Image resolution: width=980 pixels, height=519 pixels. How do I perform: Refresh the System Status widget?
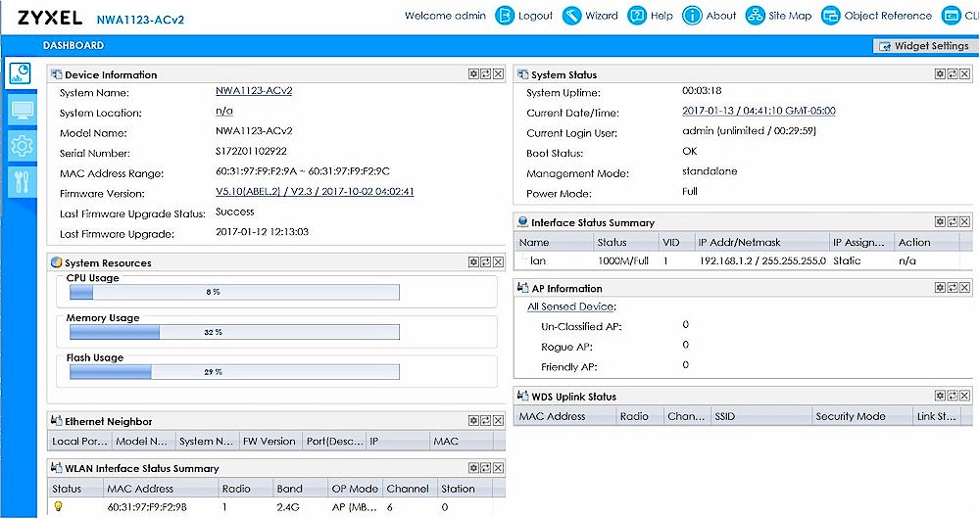point(953,73)
